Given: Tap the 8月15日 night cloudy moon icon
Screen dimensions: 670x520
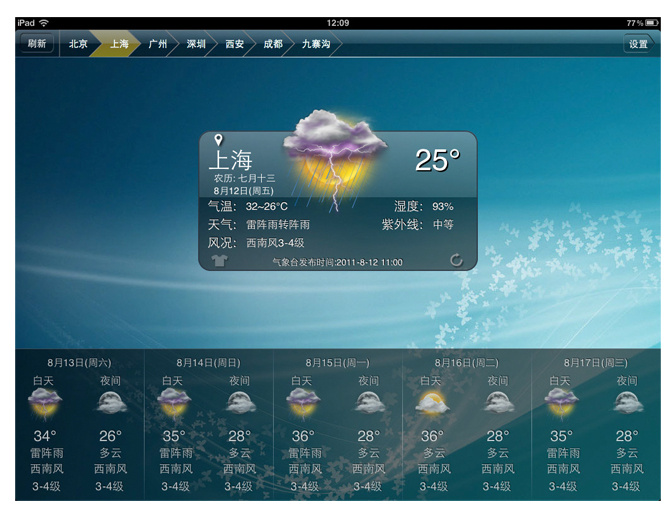Looking at the screenshot, I should click(x=370, y=403).
